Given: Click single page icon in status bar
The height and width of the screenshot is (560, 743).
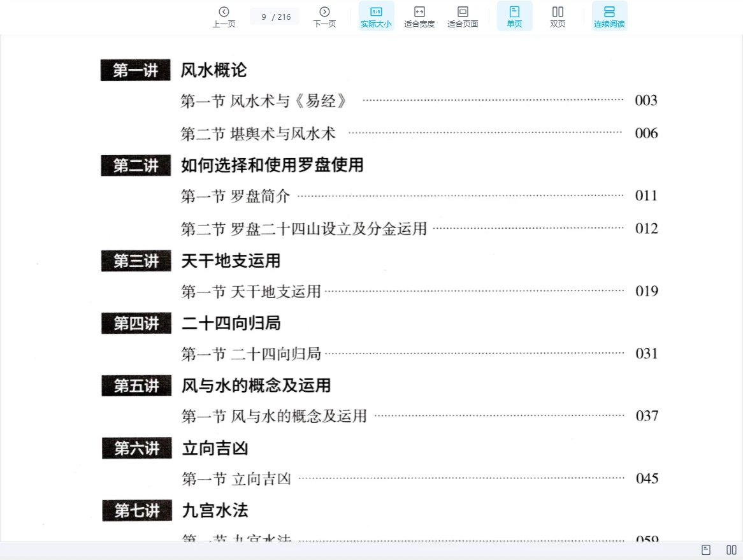Looking at the screenshot, I should pos(706,550).
